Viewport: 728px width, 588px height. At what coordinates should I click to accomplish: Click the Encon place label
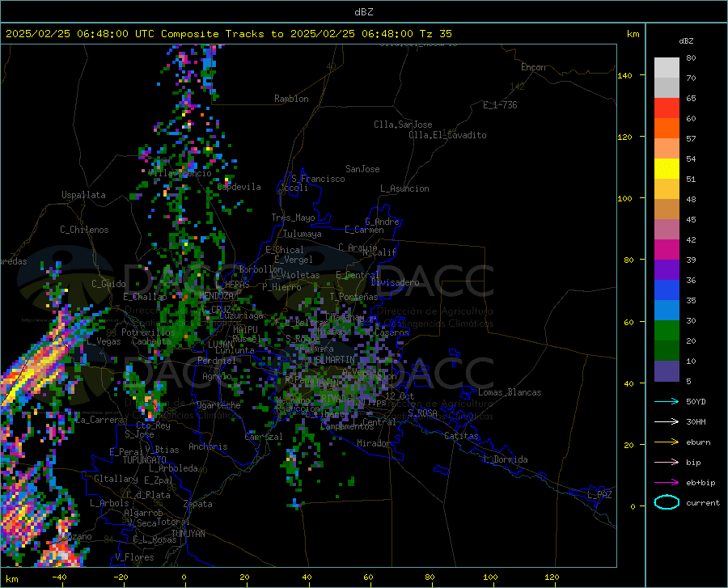(x=533, y=67)
